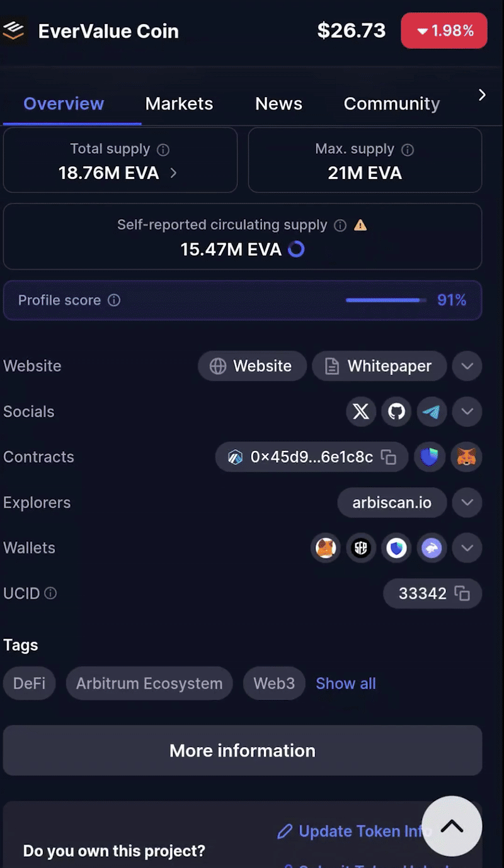The image size is (504, 868).
Task: Expand the Website links dropdown
Action: [x=467, y=366]
